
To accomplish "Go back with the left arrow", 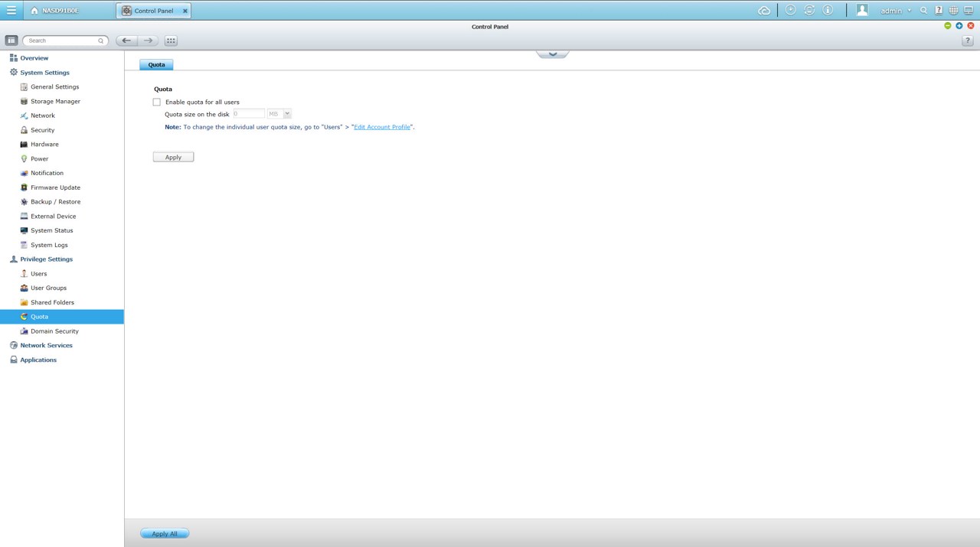I will pyautogui.click(x=126, y=41).
